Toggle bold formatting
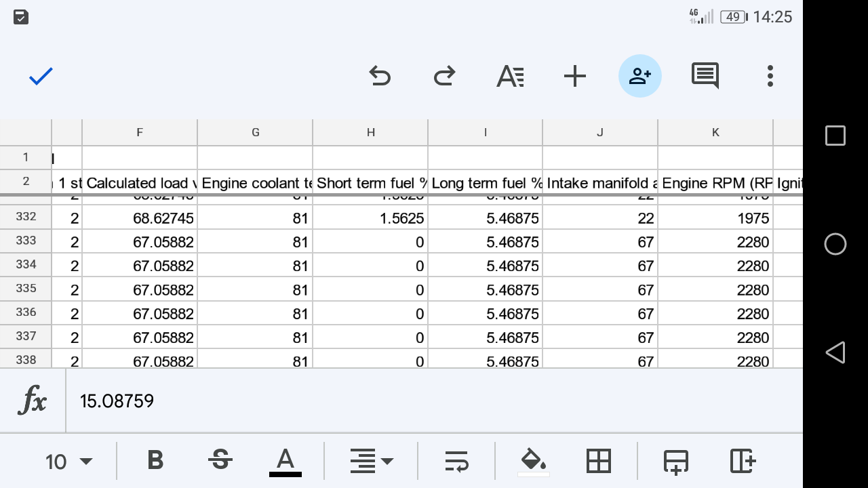The width and height of the screenshot is (868, 488). click(x=155, y=461)
